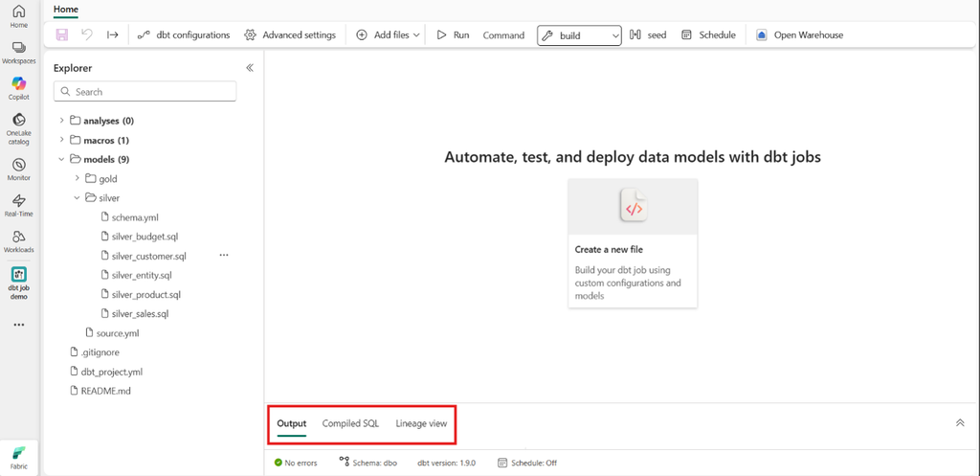This screenshot has width=980, height=476.
Task: Click the No errors status
Action: pyautogui.click(x=296, y=464)
